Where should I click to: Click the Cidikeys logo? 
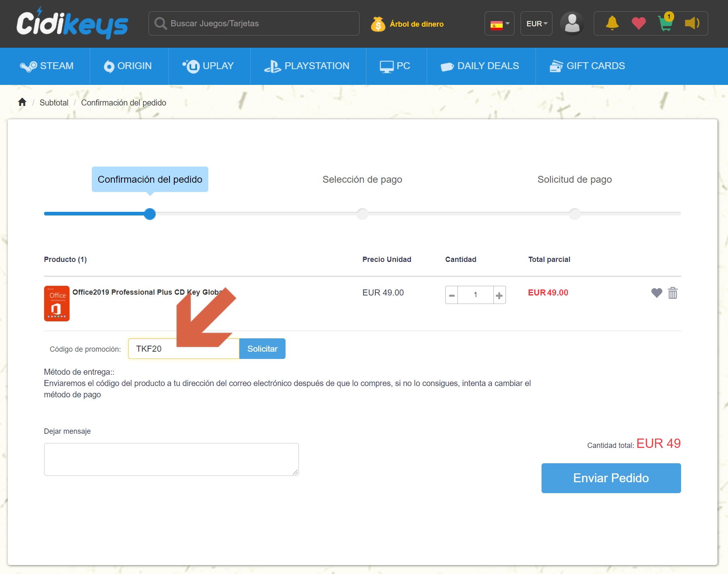(x=72, y=23)
